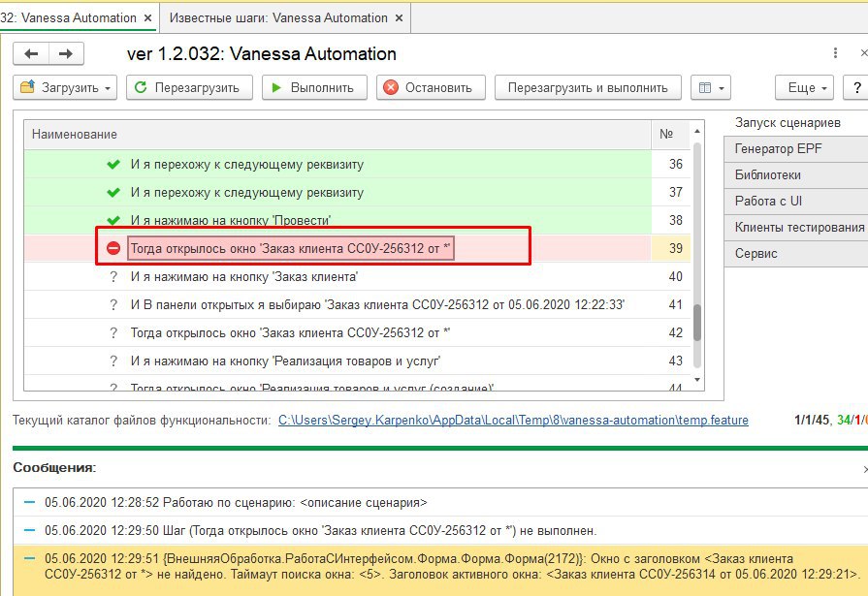The height and width of the screenshot is (596, 868).
Task: Open the Генератор EPF tab
Action: (795, 149)
